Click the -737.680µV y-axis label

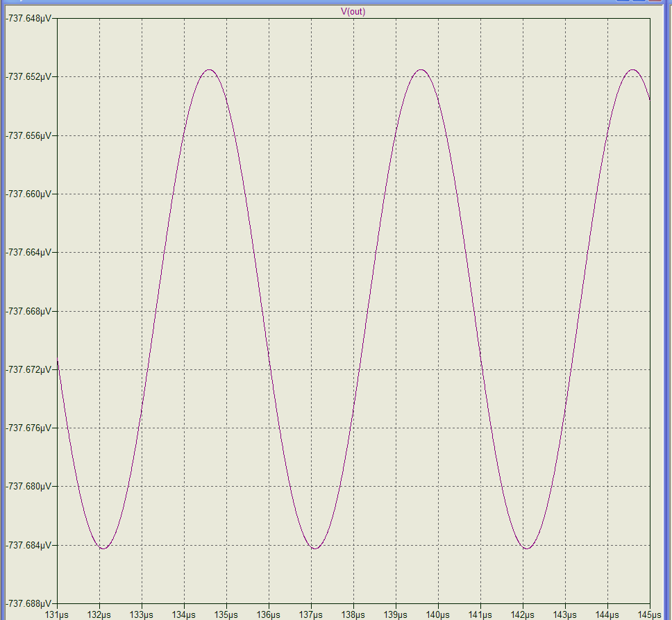(x=28, y=486)
